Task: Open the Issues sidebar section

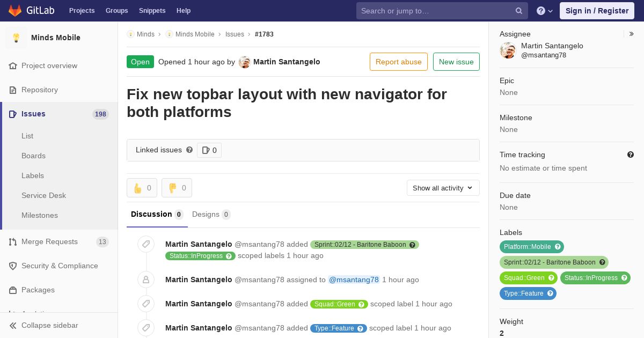Action: pos(59,114)
